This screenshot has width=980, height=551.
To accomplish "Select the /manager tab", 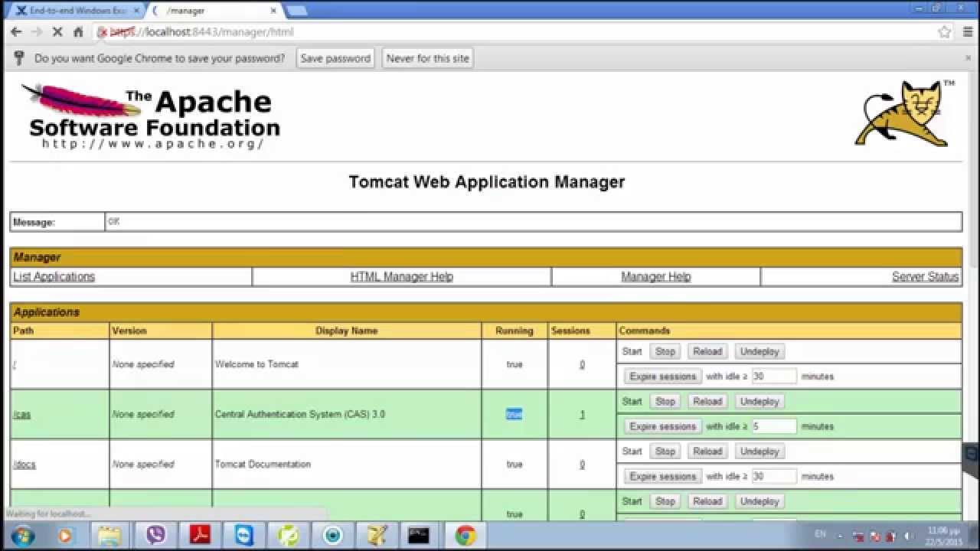I will coord(214,11).
